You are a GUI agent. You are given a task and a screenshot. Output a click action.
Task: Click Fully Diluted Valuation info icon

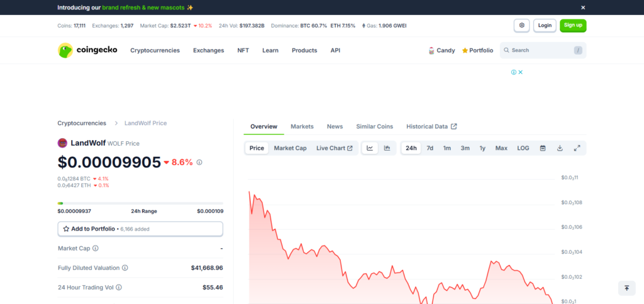[125, 268]
